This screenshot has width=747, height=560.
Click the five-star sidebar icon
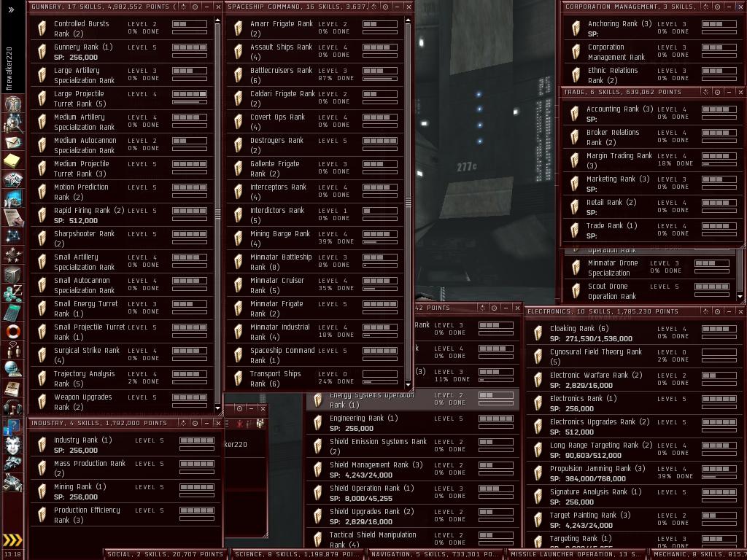coord(13,255)
